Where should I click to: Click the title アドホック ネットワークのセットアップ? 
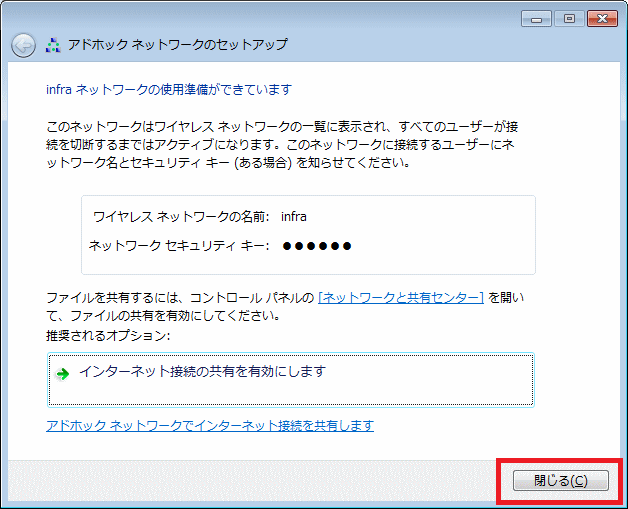(x=177, y=44)
